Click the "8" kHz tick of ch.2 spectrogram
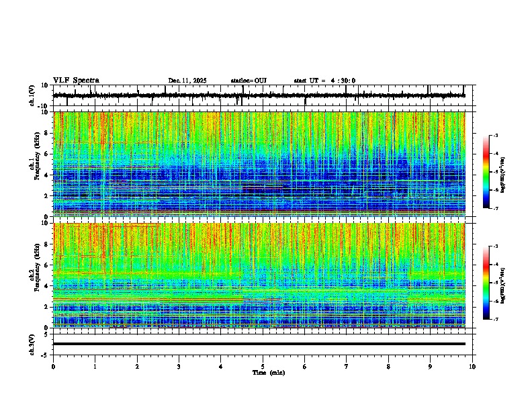Screen dimensions: 532x411 click(46, 244)
